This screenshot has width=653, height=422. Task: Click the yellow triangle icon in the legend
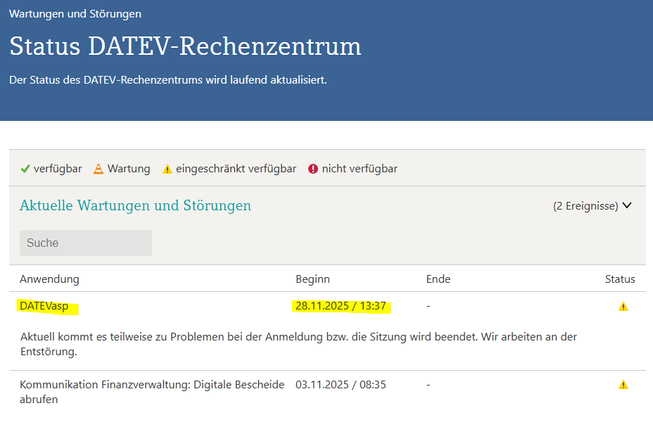click(x=167, y=169)
